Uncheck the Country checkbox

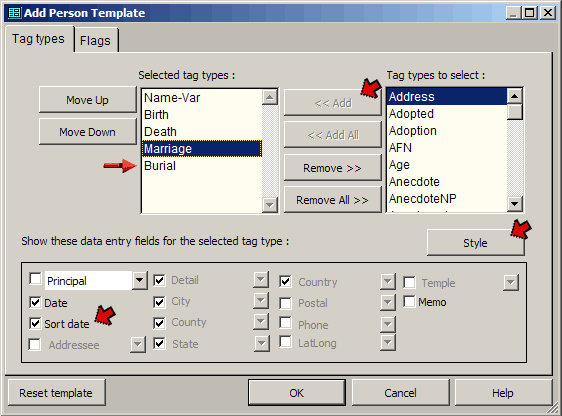(x=285, y=282)
